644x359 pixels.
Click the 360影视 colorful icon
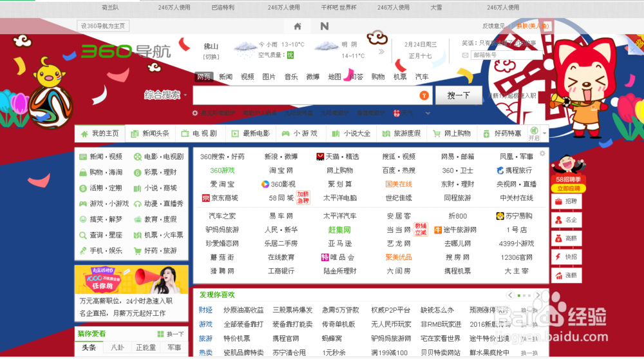pos(265,184)
